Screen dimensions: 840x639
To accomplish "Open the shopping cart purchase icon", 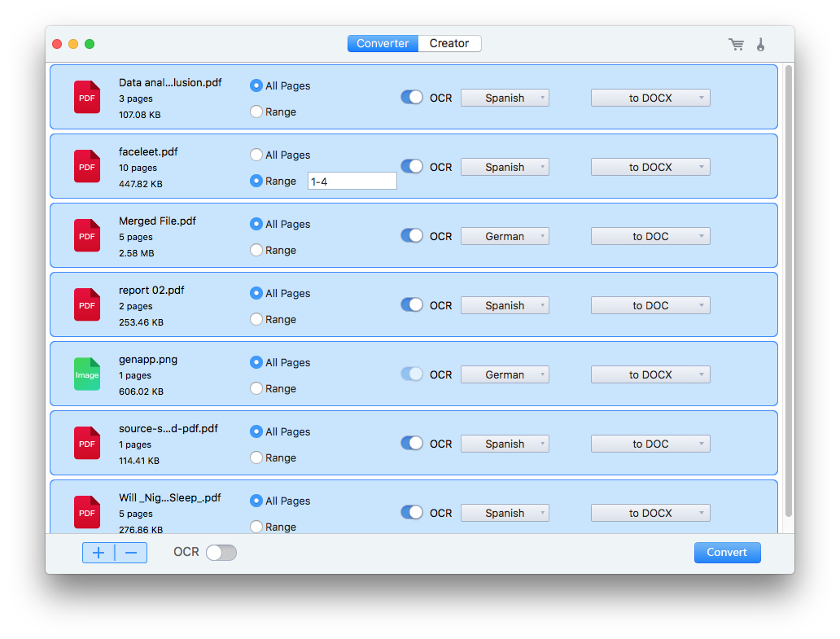I will click(x=737, y=44).
